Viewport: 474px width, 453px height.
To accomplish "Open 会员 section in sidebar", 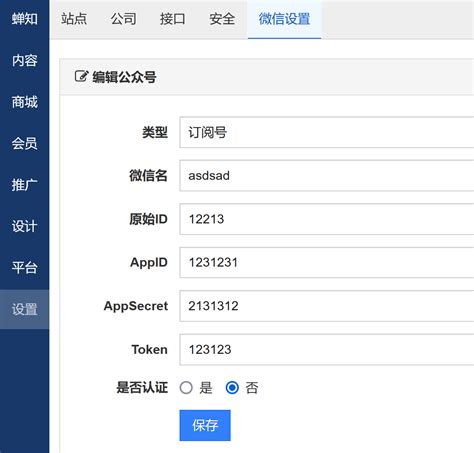I will [25, 143].
